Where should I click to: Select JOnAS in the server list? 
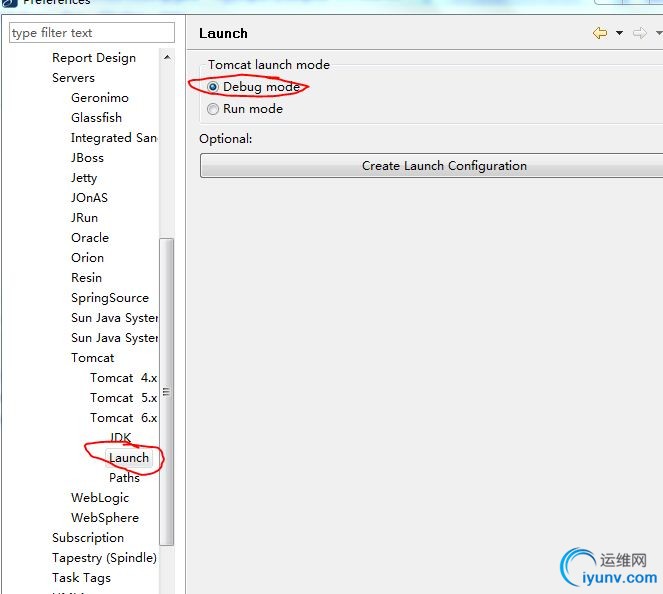click(x=89, y=197)
